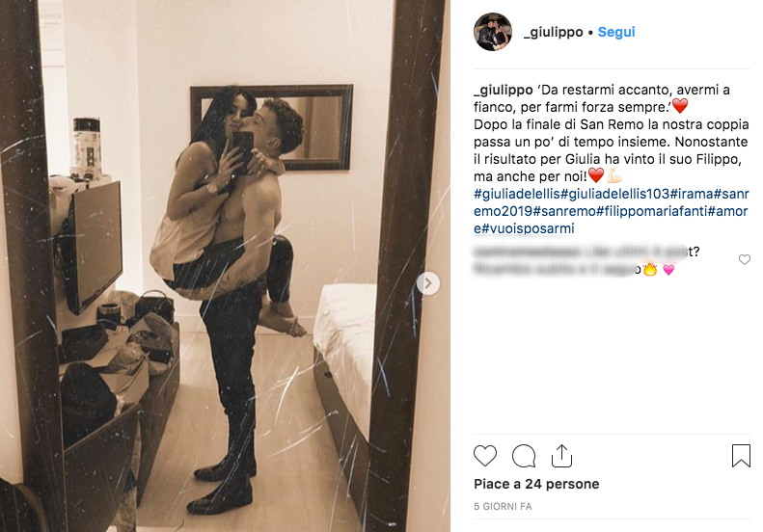Image resolution: width=763 pixels, height=532 pixels.
Task: Like the blurred comment with the small heart
Action: (x=745, y=259)
